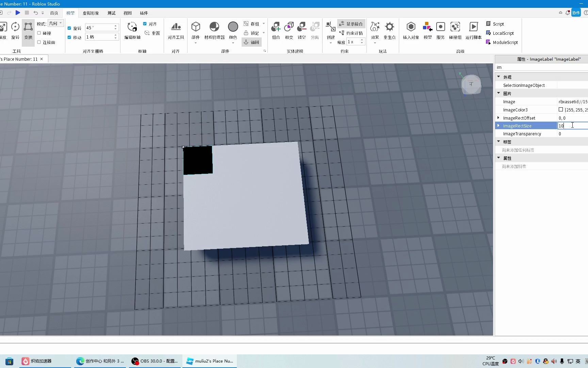This screenshot has height=368, width=588.
Task: Switch to the Home ribbon tab
Action: tap(54, 13)
